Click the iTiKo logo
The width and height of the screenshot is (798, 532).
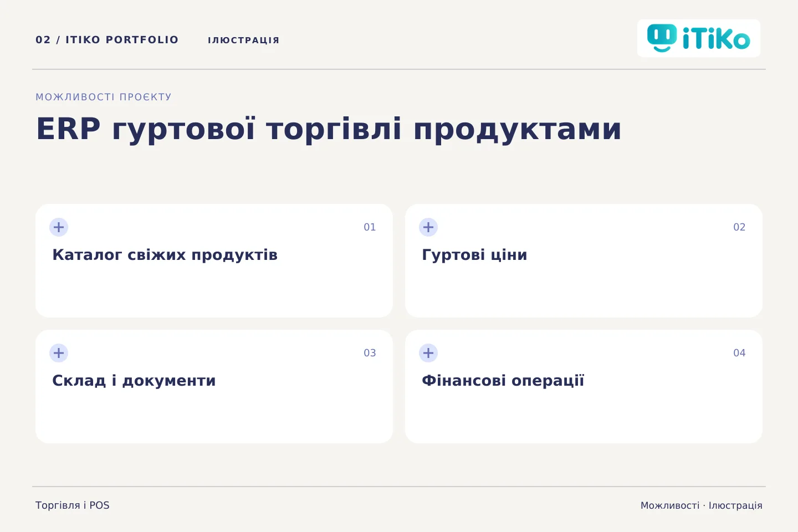699,38
